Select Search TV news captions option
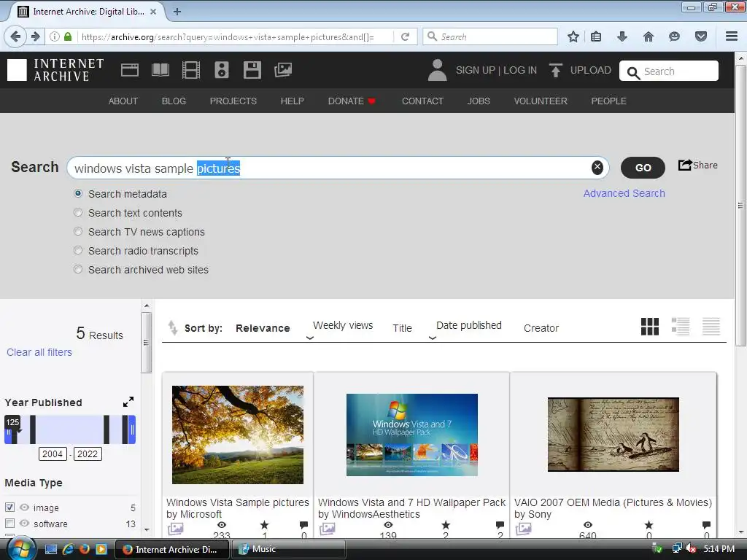This screenshot has width=747, height=560. 78,232
